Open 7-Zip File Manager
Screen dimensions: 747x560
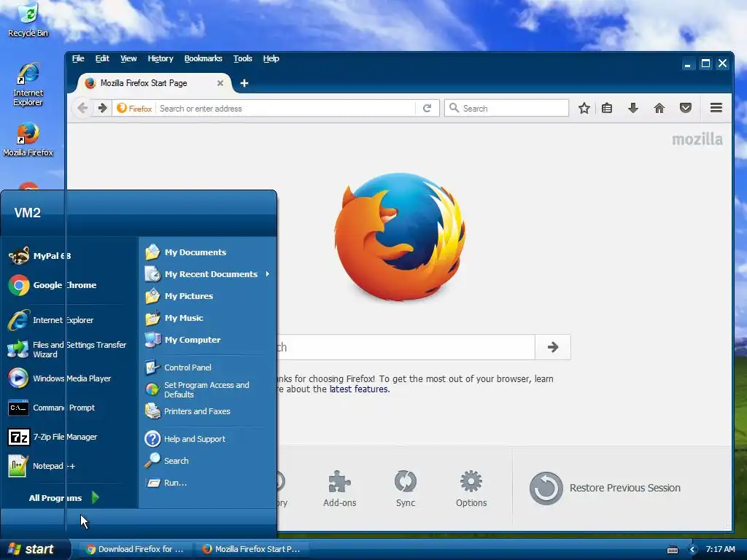coord(53,437)
